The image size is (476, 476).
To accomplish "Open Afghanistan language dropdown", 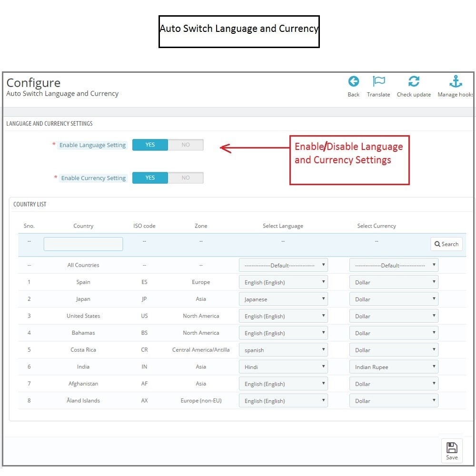I will [x=283, y=384].
